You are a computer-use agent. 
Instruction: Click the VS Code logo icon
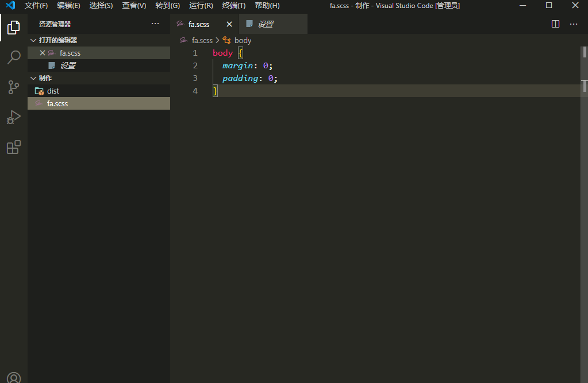point(10,5)
